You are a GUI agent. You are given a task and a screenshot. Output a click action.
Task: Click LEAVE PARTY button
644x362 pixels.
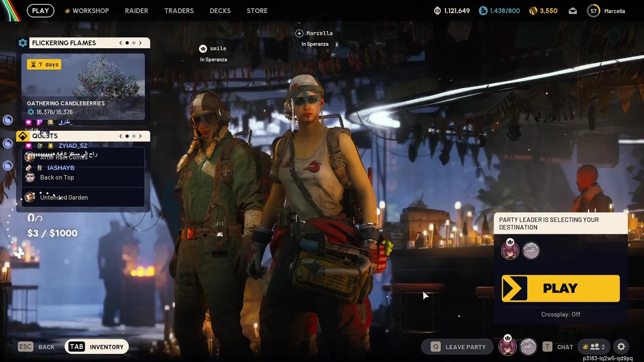458,347
